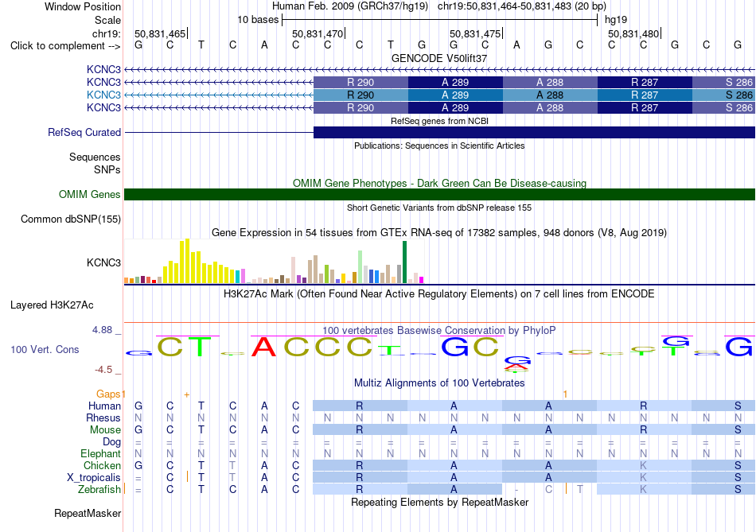Screen dimensions: 756x532
Task: Open the 'RefSeq genes from NCBI' track title
Action: tap(439, 121)
